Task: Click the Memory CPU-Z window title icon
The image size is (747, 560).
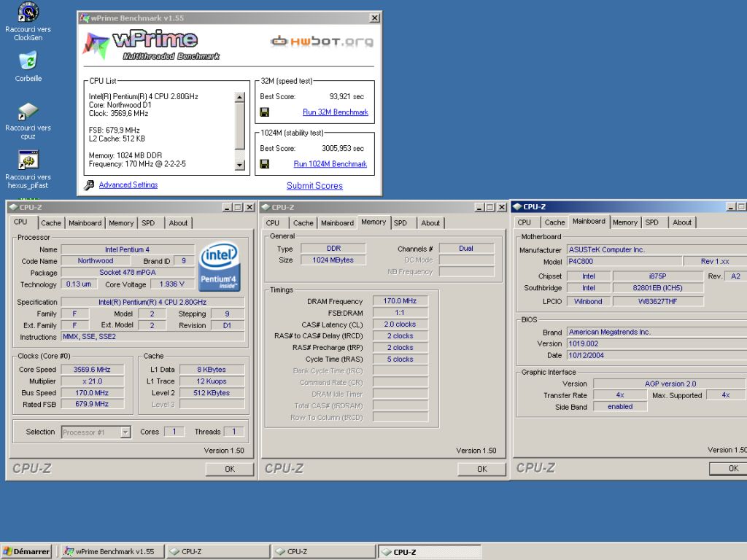Action: click(x=266, y=207)
